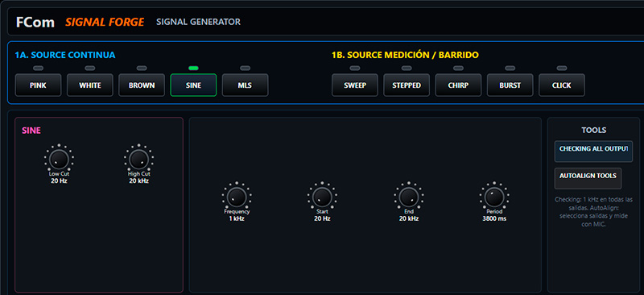Activate the STEPPED measurement source
The width and height of the screenshot is (644, 295).
[407, 85]
